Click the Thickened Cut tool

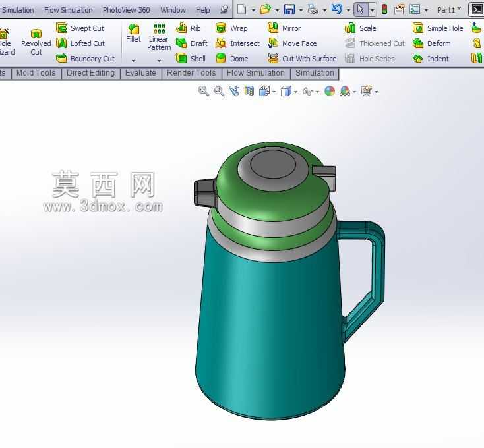[375, 43]
